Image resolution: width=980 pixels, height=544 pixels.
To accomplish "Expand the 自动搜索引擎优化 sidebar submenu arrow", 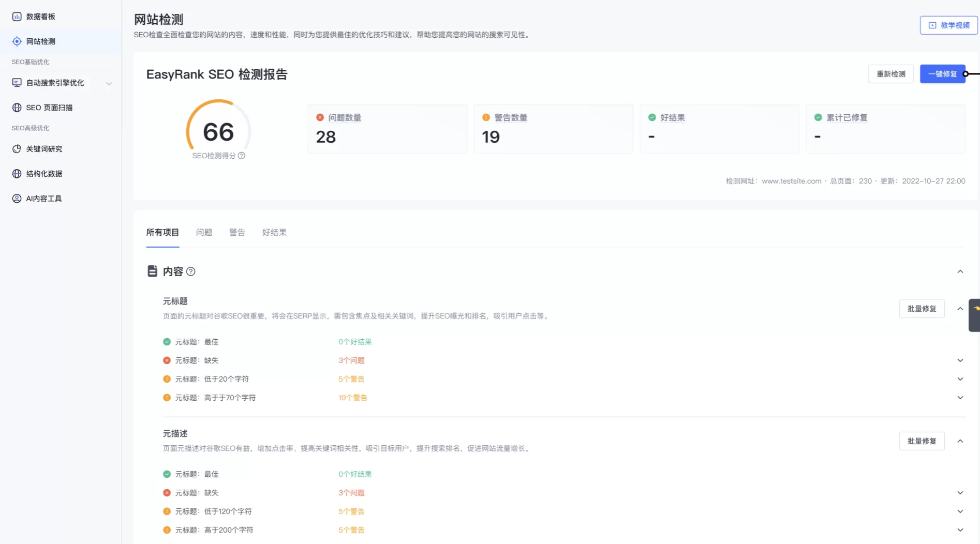I will 109,83.
